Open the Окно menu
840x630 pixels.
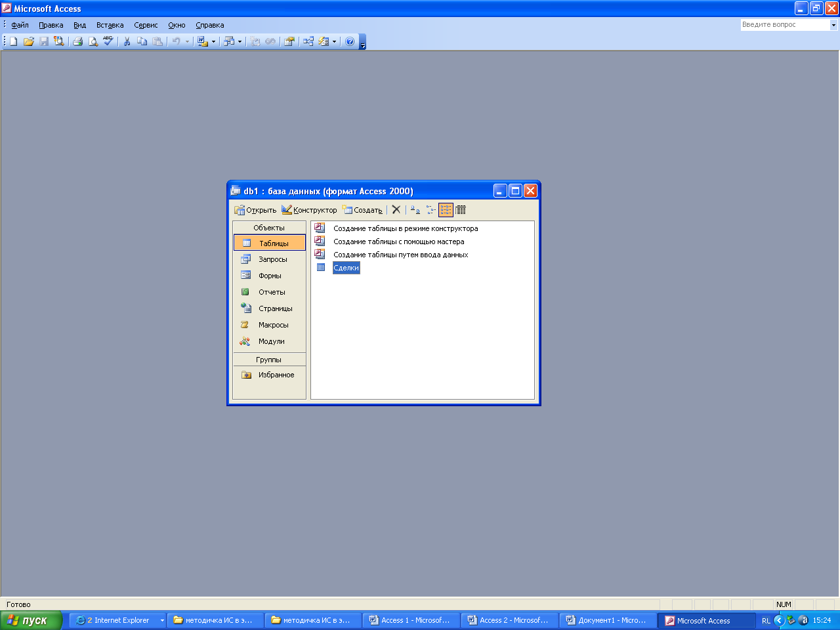point(177,25)
